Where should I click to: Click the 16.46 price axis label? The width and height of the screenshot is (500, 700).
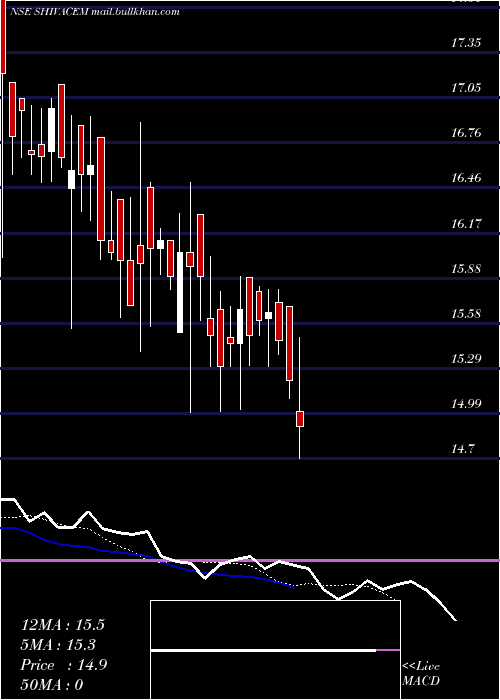pyautogui.click(x=466, y=178)
